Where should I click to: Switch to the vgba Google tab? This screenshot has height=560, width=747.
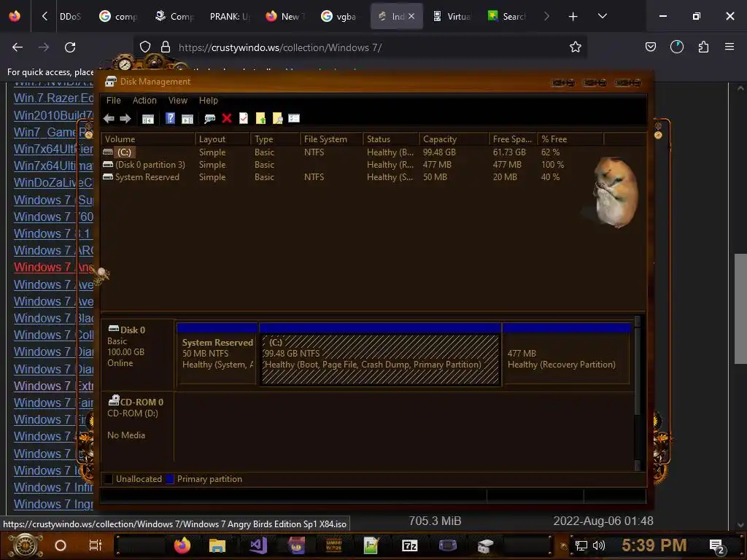click(x=339, y=17)
